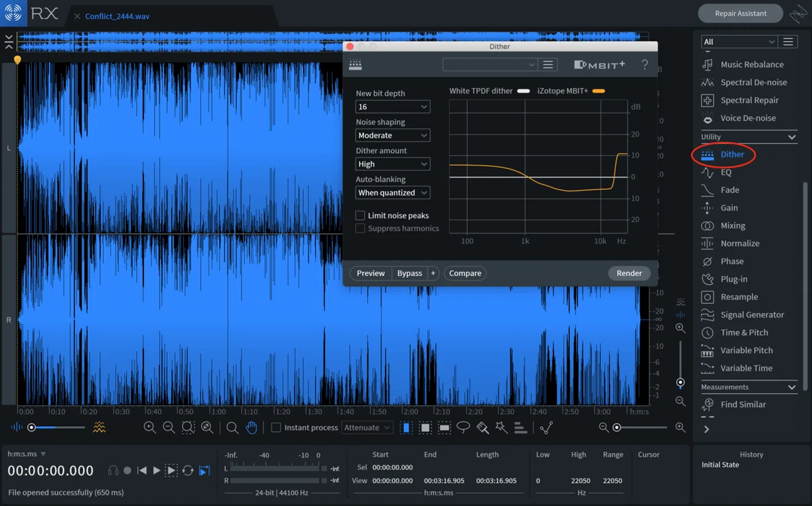Collapse the Measurements section

[792, 388]
